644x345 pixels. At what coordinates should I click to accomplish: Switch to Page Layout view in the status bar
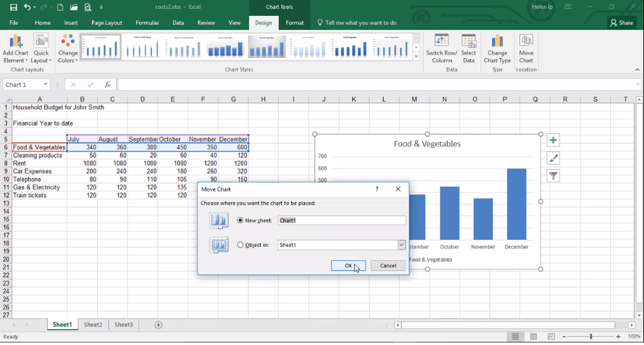(x=533, y=336)
